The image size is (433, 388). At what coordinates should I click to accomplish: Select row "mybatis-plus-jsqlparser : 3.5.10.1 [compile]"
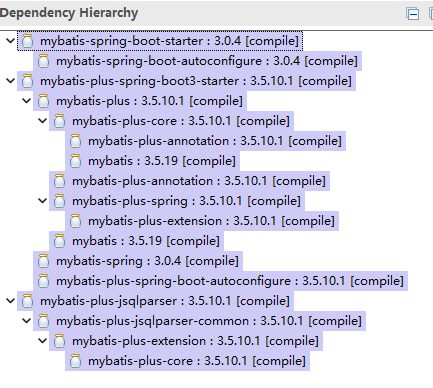coord(155,301)
